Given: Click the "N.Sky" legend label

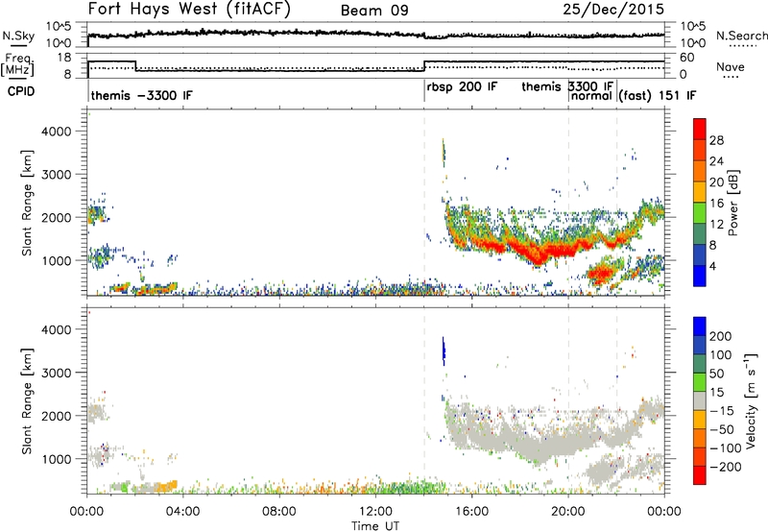Looking at the screenshot, I should tap(18, 36).
